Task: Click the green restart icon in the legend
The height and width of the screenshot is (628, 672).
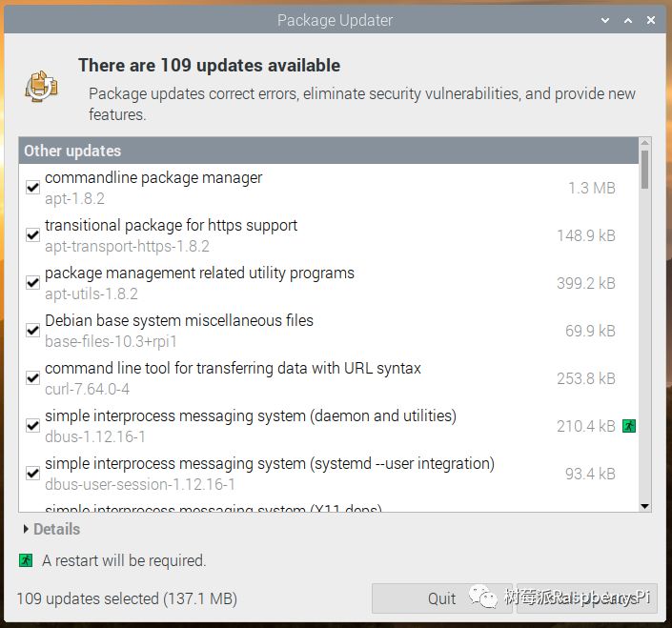Action: (26, 560)
